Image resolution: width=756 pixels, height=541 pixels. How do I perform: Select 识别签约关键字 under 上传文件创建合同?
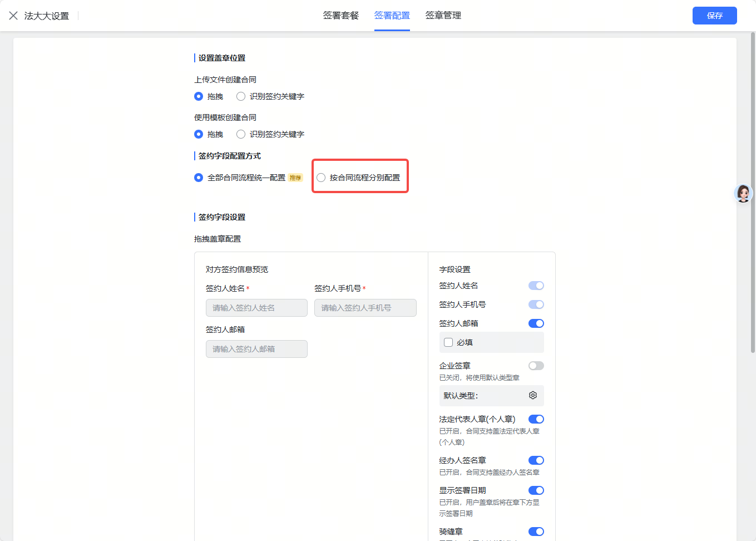pos(240,96)
